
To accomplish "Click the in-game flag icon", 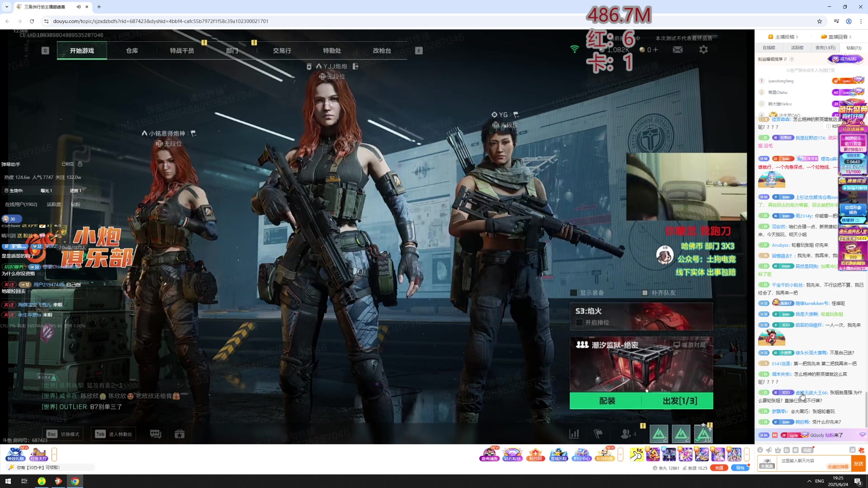I will [x=598, y=434].
